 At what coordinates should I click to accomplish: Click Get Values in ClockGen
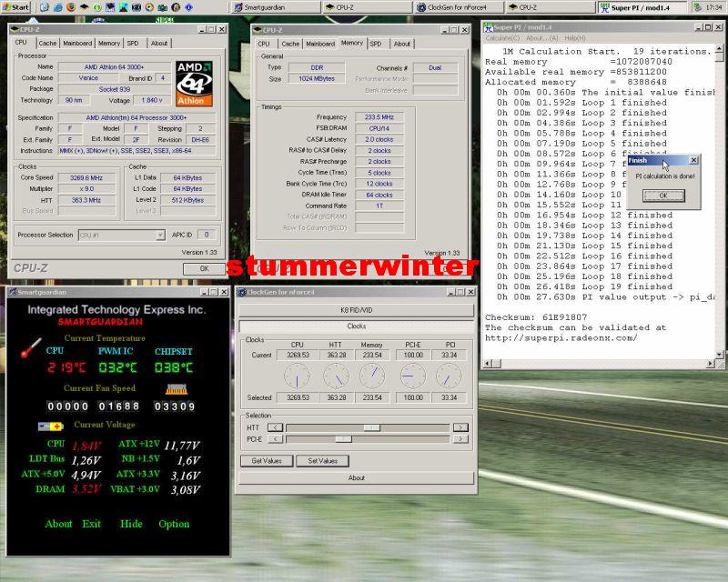click(x=267, y=461)
